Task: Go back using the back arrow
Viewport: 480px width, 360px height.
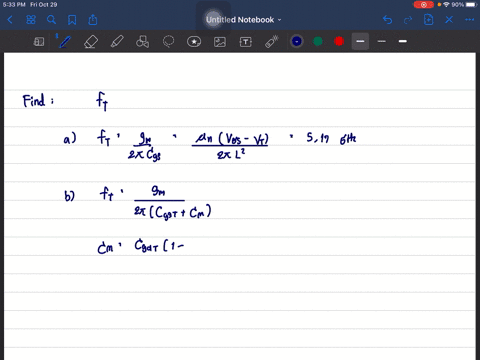Action: pos(10,20)
